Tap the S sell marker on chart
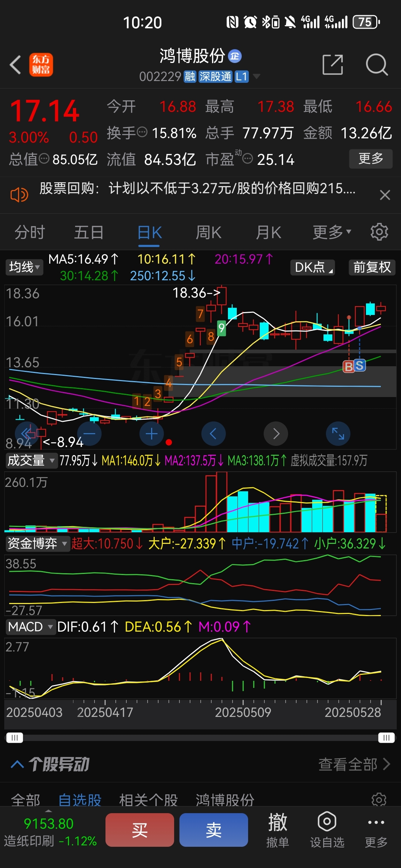 point(360,366)
